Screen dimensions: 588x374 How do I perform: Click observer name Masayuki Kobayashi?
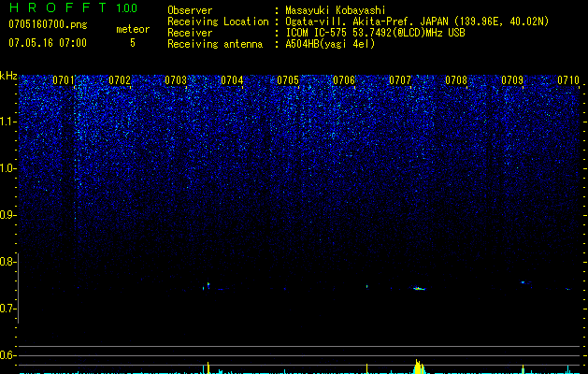click(336, 10)
